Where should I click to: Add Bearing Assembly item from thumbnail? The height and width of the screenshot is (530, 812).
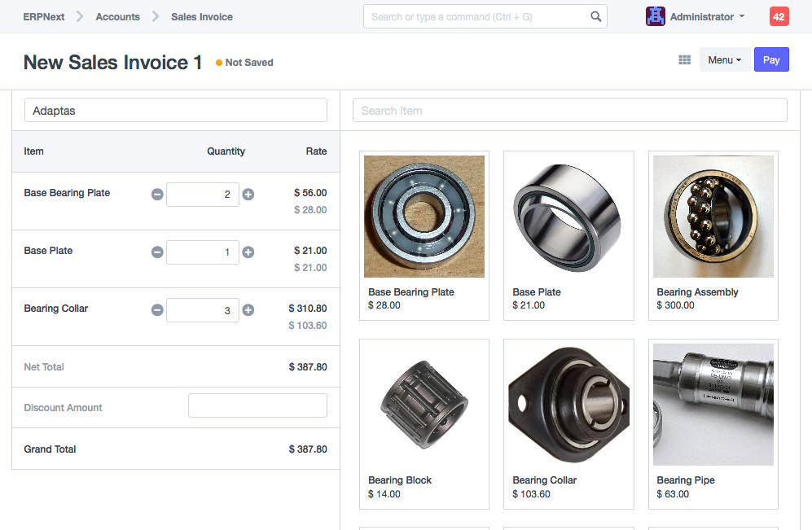coord(713,217)
